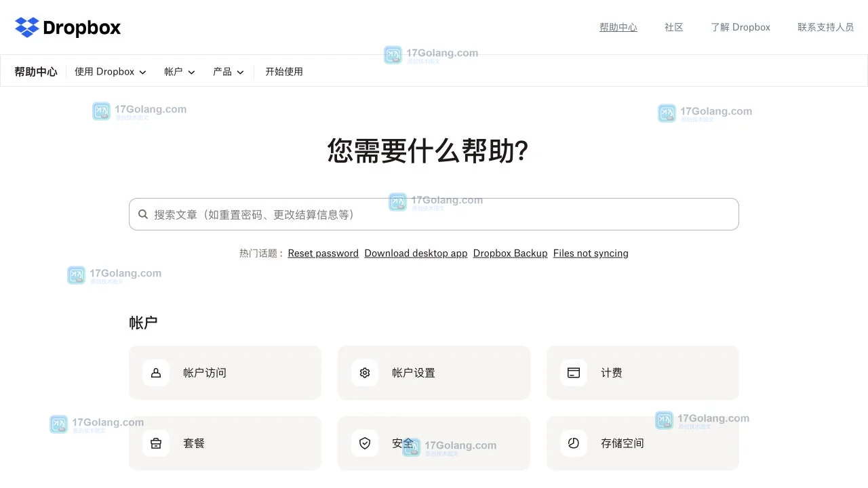Click the search magnifier icon
The height and width of the screenshot is (488, 868).
coord(143,214)
